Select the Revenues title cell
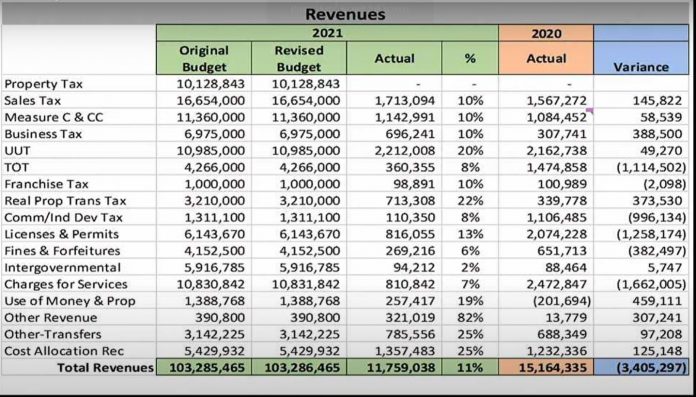This screenshot has height=397, width=696. click(345, 14)
